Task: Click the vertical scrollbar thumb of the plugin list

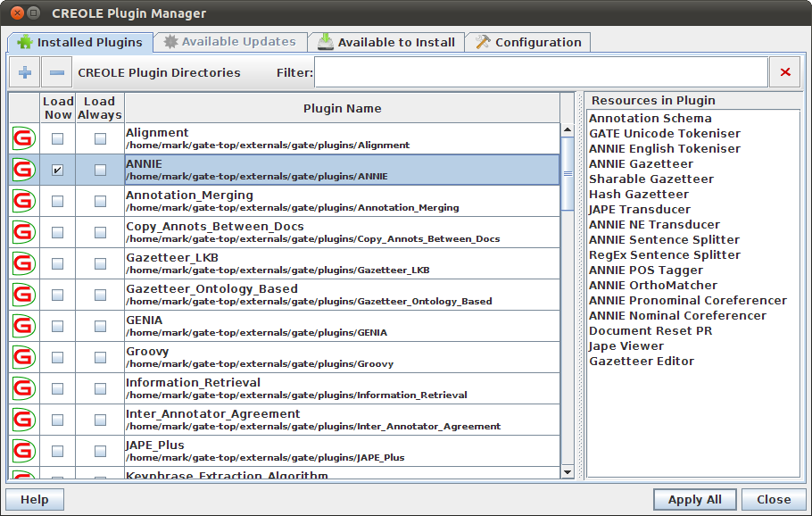Action: click(568, 173)
